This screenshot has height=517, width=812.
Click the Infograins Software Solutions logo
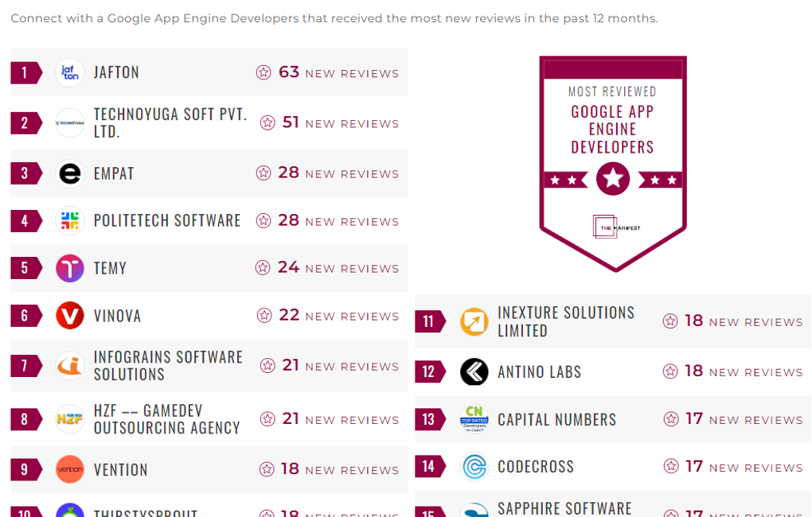point(70,366)
